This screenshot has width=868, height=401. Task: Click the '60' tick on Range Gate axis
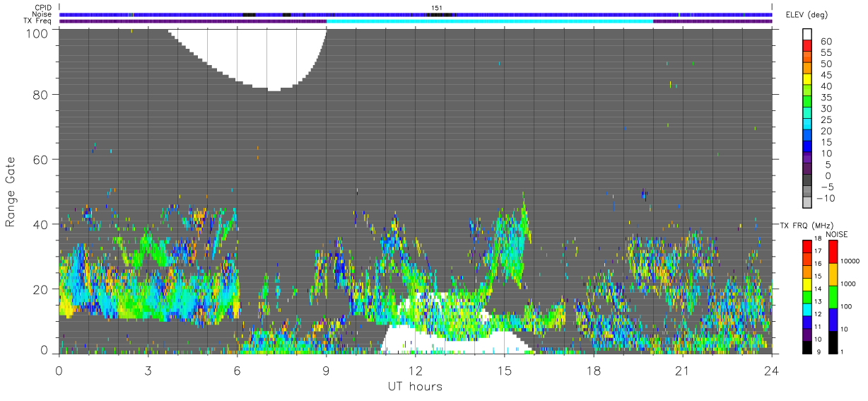tap(41, 159)
